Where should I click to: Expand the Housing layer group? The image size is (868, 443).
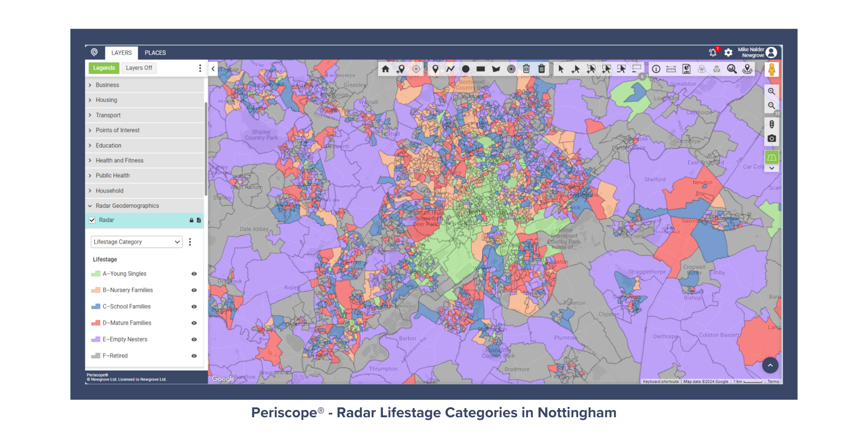[x=106, y=100]
